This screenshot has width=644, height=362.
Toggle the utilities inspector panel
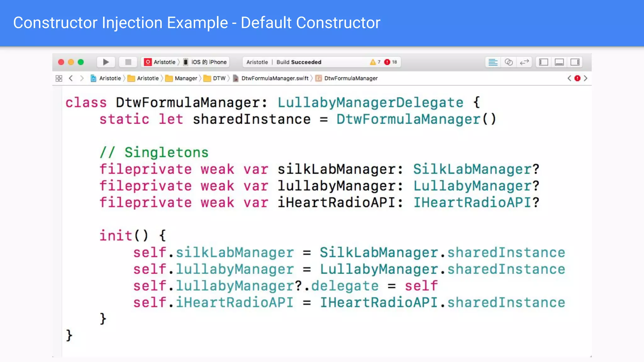(x=575, y=62)
